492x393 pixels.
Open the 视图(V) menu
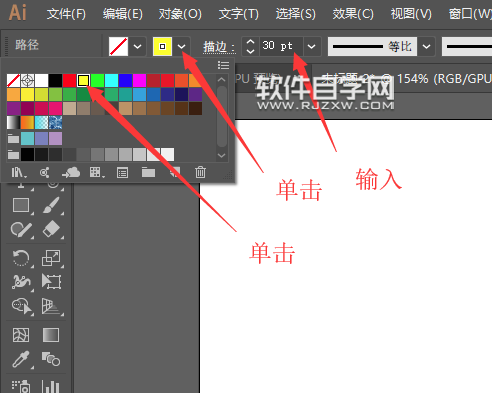(x=411, y=14)
